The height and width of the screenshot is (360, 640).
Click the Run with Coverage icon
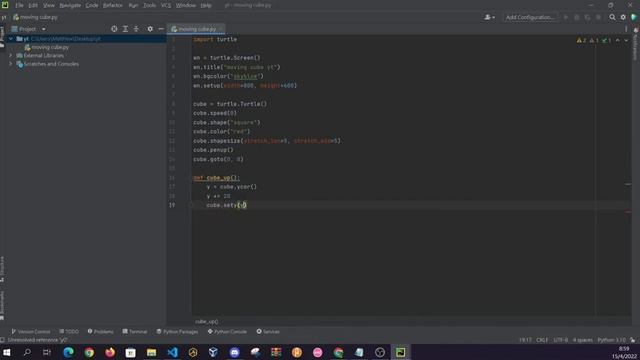[587, 17]
